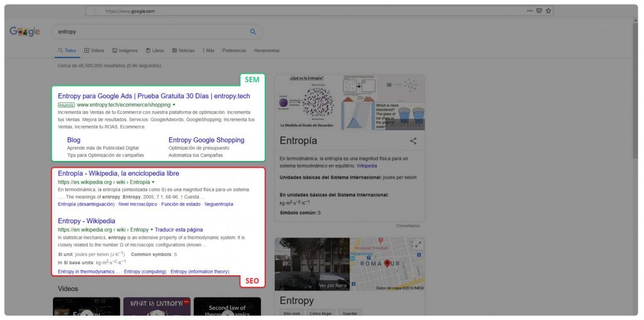
Task: Open the Blog sitelink in the ad
Action: (74, 140)
